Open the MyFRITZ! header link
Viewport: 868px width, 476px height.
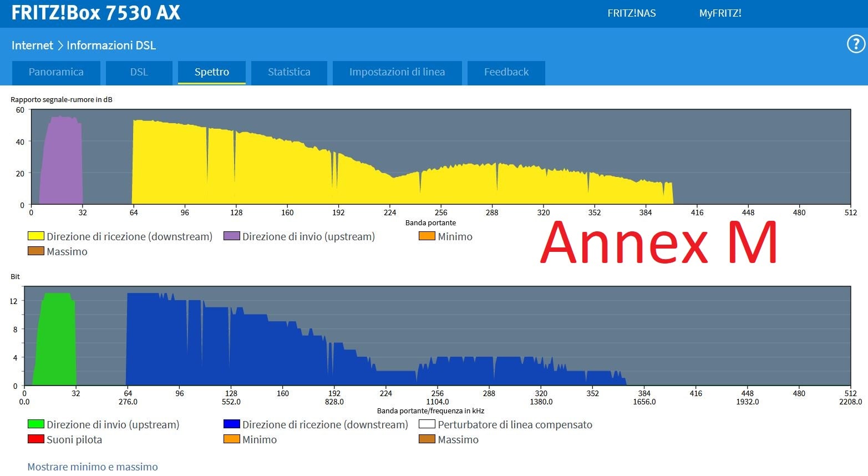coord(720,13)
